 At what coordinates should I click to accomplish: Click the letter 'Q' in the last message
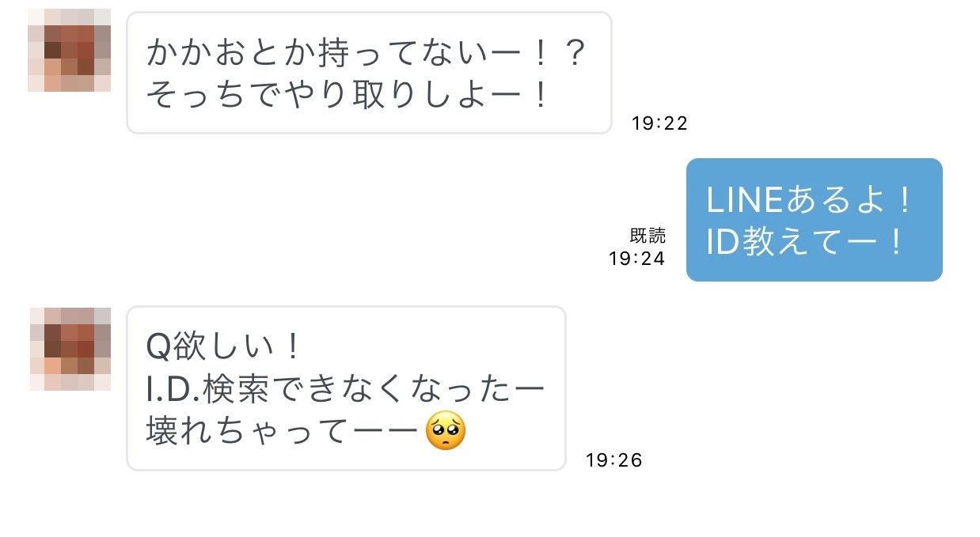click(158, 346)
